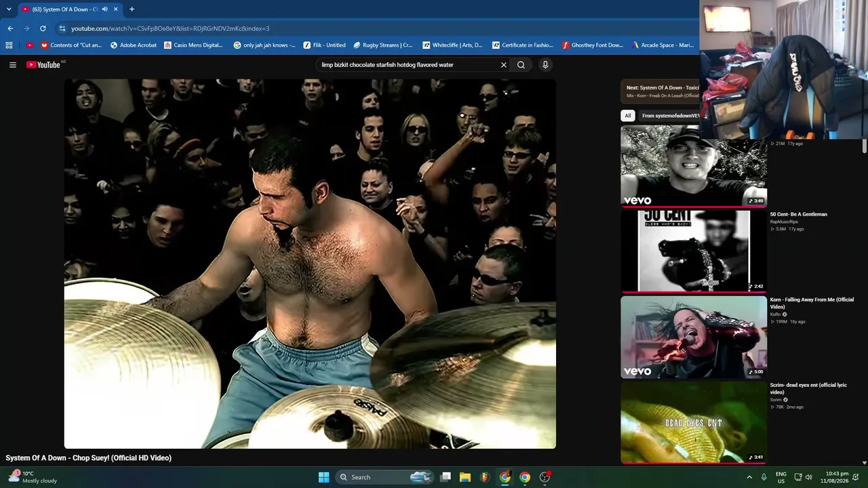Start voice search with the microphone

545,65
